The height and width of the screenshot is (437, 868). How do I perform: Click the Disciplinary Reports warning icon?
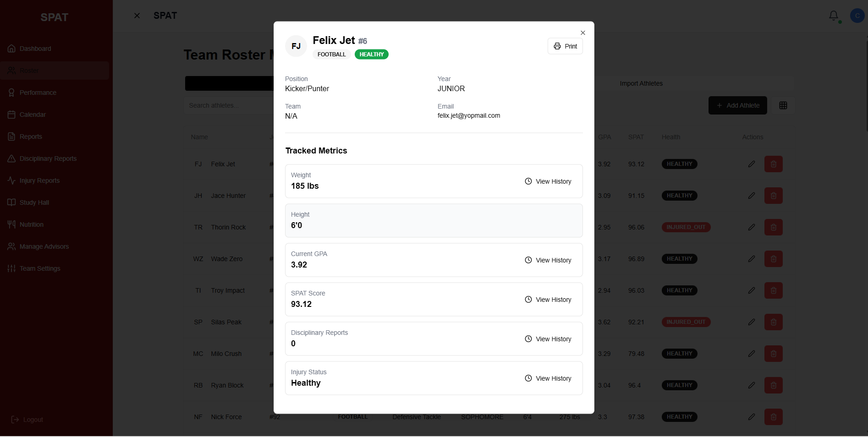pyautogui.click(x=11, y=158)
